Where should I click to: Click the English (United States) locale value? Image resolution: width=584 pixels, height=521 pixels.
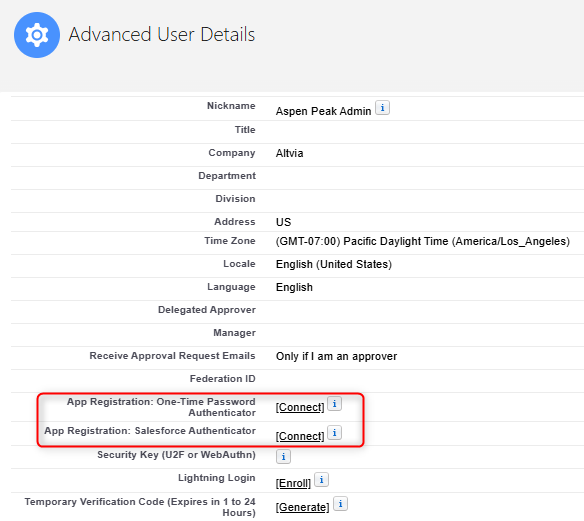[334, 264]
